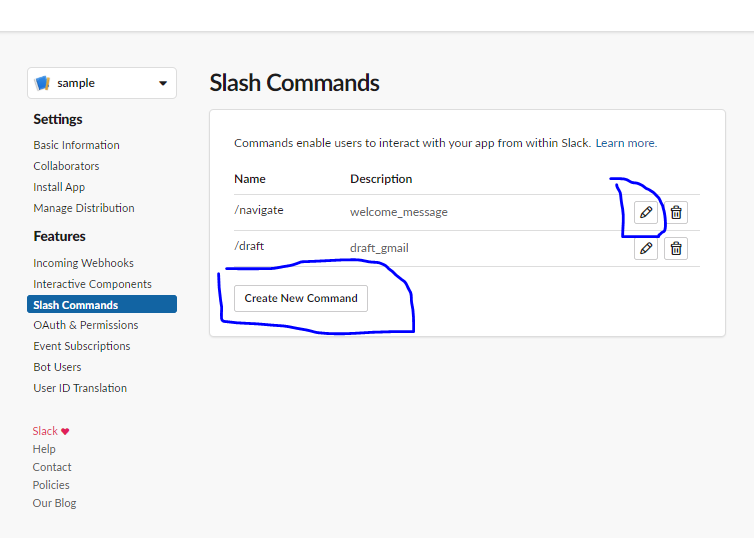The width and height of the screenshot is (754, 538).
Task: Go to Event Subscriptions
Action: 82,346
